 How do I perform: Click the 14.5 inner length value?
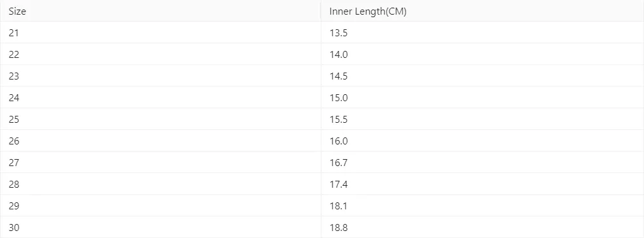click(339, 76)
